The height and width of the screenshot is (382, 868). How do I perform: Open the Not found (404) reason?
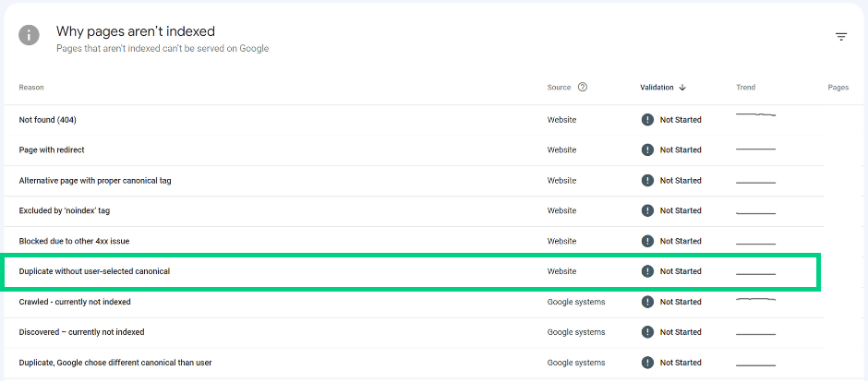pyautogui.click(x=48, y=120)
